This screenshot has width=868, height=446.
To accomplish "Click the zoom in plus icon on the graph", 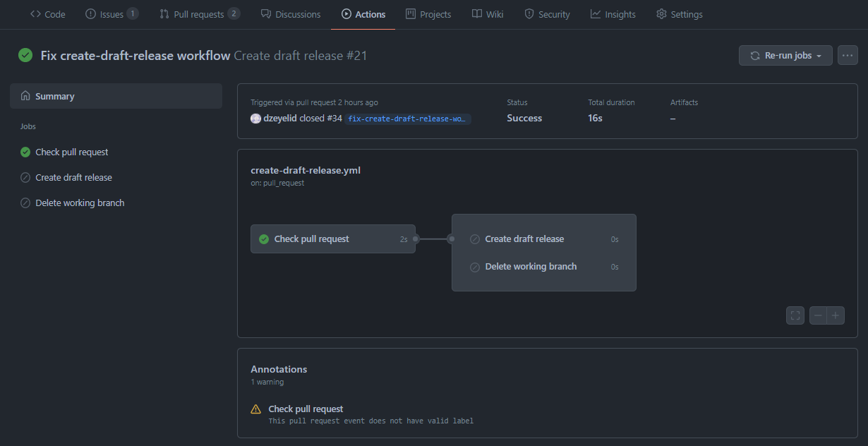I will 835,315.
